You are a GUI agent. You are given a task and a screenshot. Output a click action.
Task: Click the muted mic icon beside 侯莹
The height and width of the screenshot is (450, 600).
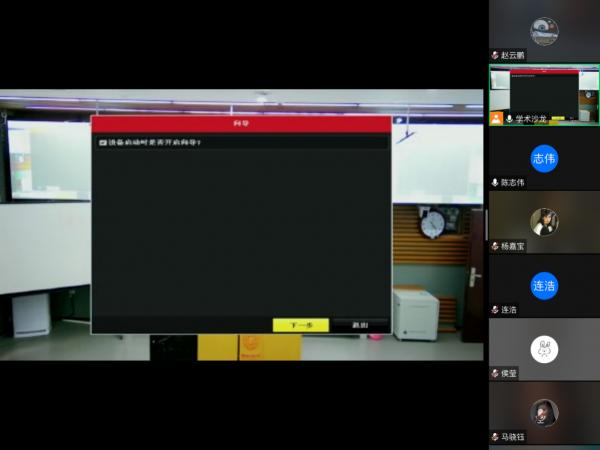click(494, 373)
